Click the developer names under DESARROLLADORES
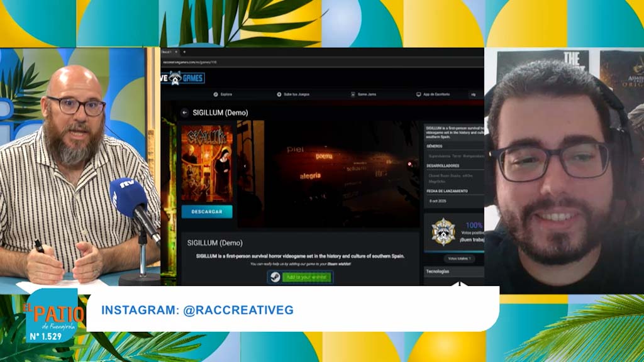This screenshot has width=644, height=362. point(450,178)
